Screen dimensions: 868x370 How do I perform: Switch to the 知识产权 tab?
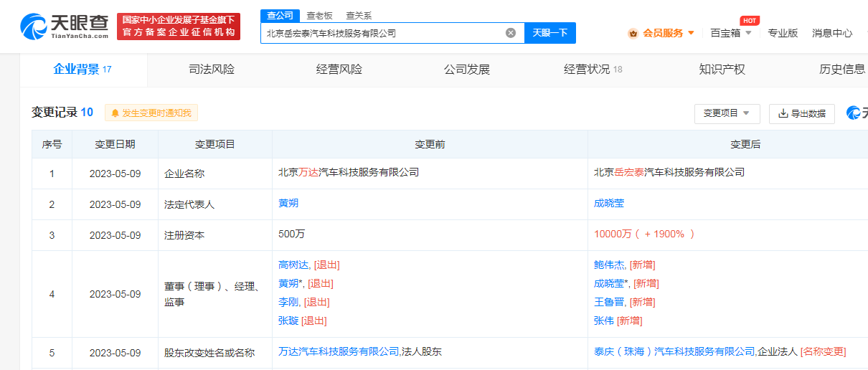pos(722,70)
